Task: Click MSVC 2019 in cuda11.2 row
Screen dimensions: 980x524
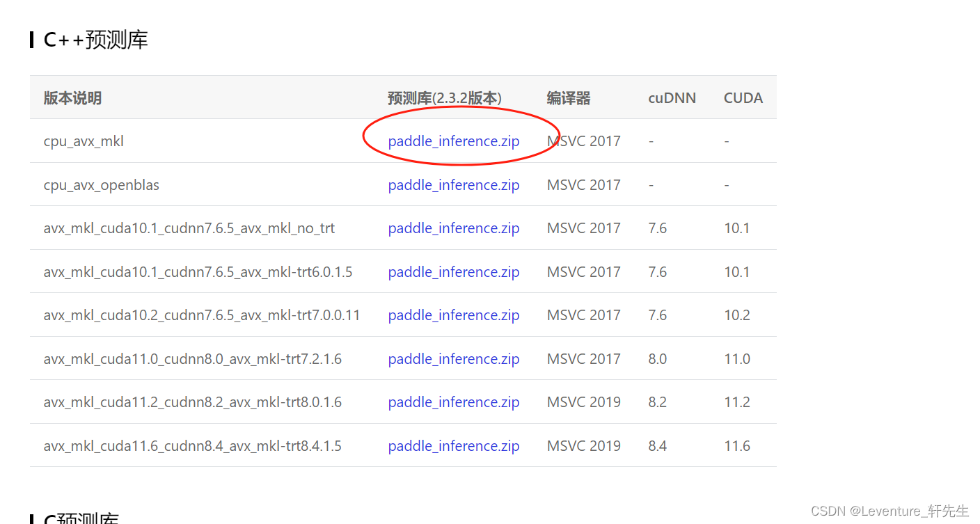Action: click(x=584, y=402)
